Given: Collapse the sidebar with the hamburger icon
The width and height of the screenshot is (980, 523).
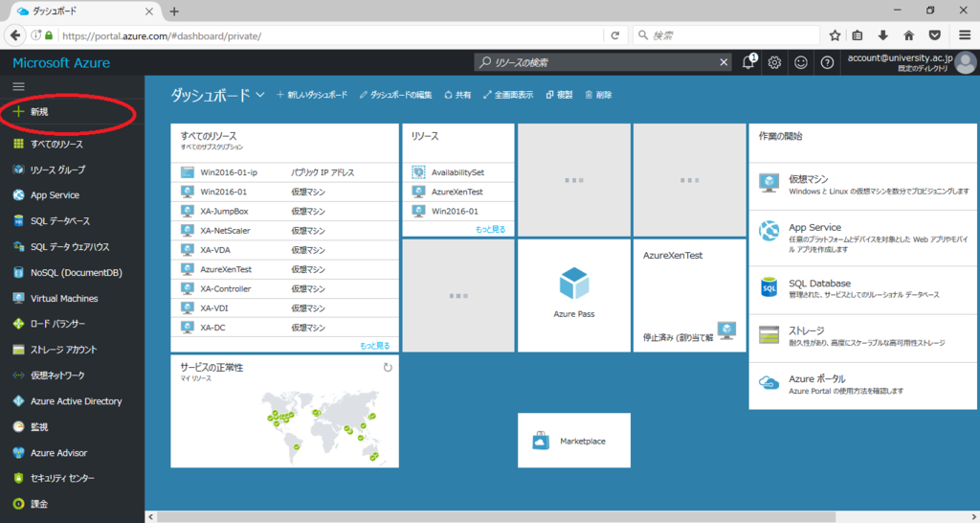Looking at the screenshot, I should click(19, 86).
